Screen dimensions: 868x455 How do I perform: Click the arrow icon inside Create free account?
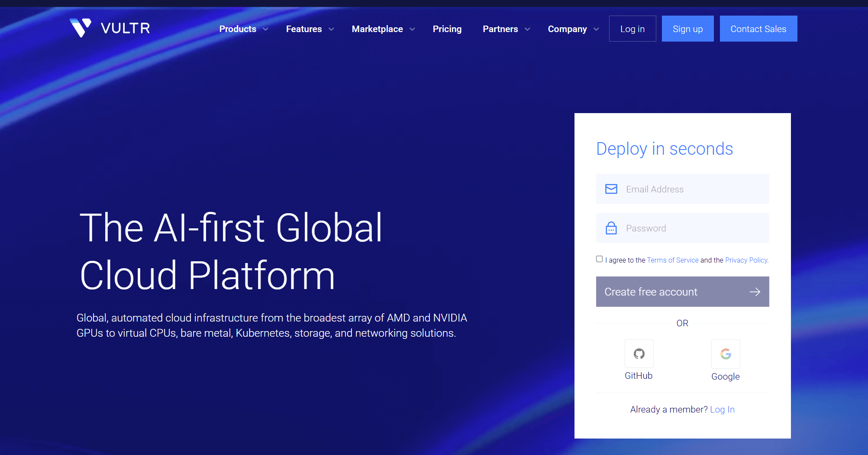coord(755,292)
